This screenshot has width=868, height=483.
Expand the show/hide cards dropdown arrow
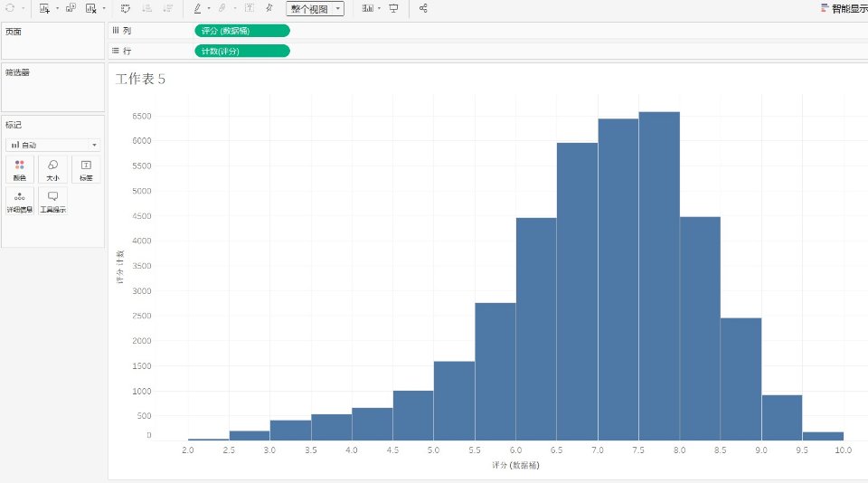(379, 8)
